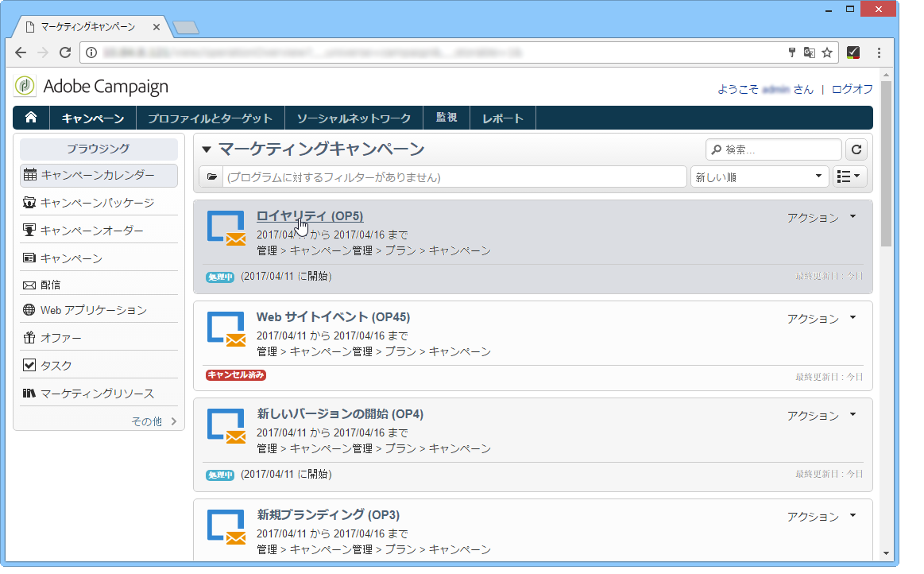Viewport: 924px width, 574px height.
Task: Open the ロイヤリティ (OP5) campaign link
Action: tap(310, 216)
